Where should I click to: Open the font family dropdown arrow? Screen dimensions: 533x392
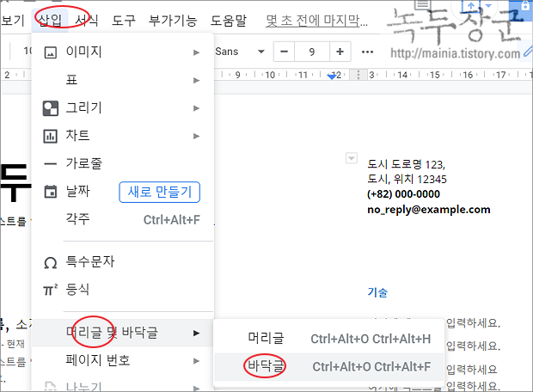[x=261, y=52]
